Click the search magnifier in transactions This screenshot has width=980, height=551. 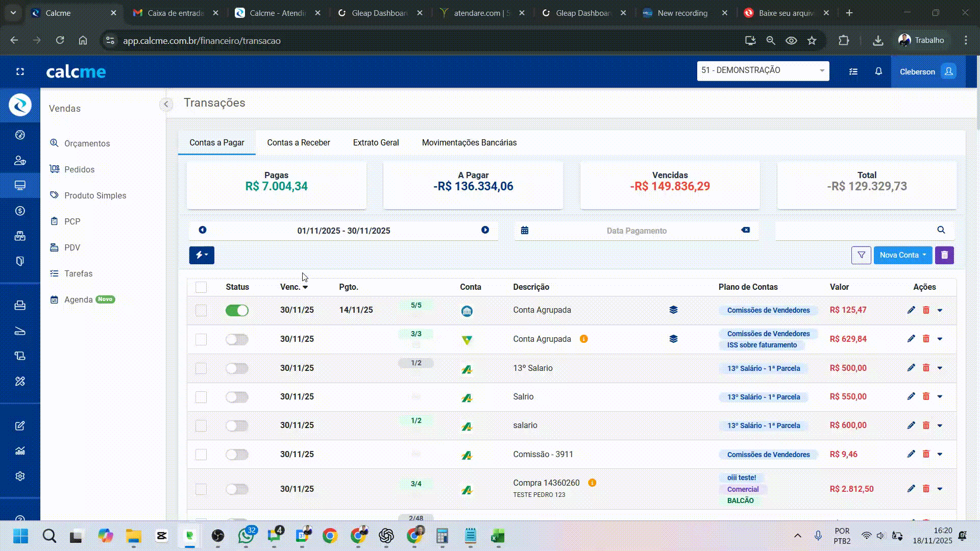pyautogui.click(x=941, y=230)
